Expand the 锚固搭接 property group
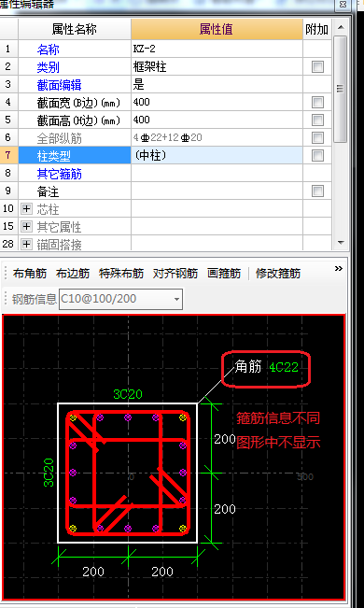 (26, 244)
